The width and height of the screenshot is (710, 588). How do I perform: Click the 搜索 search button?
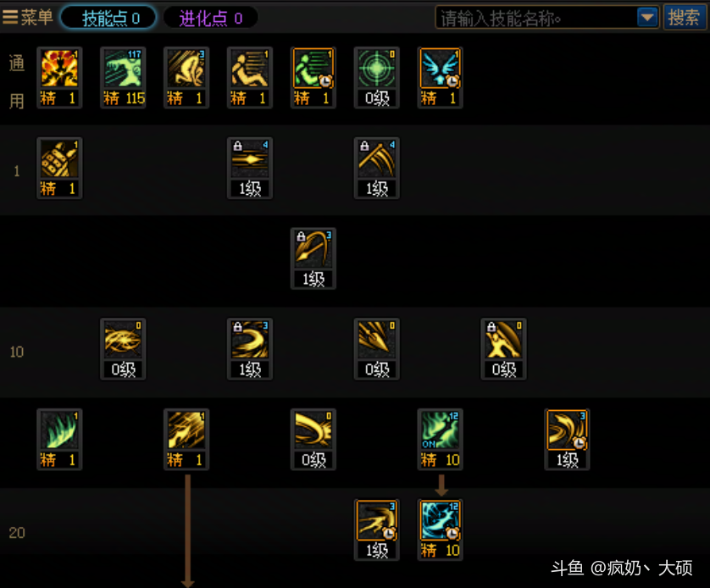(684, 18)
